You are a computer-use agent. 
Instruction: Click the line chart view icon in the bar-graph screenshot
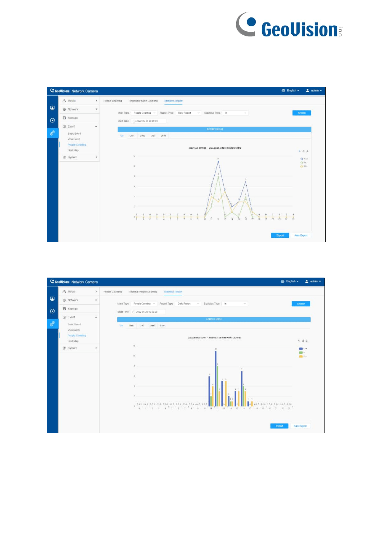299,341
